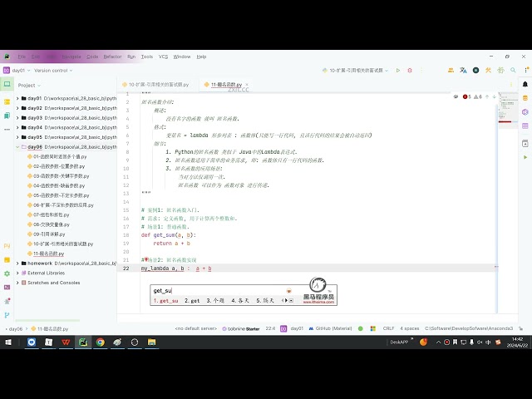
Task: Expand External Libraries node
Action: click(17, 273)
